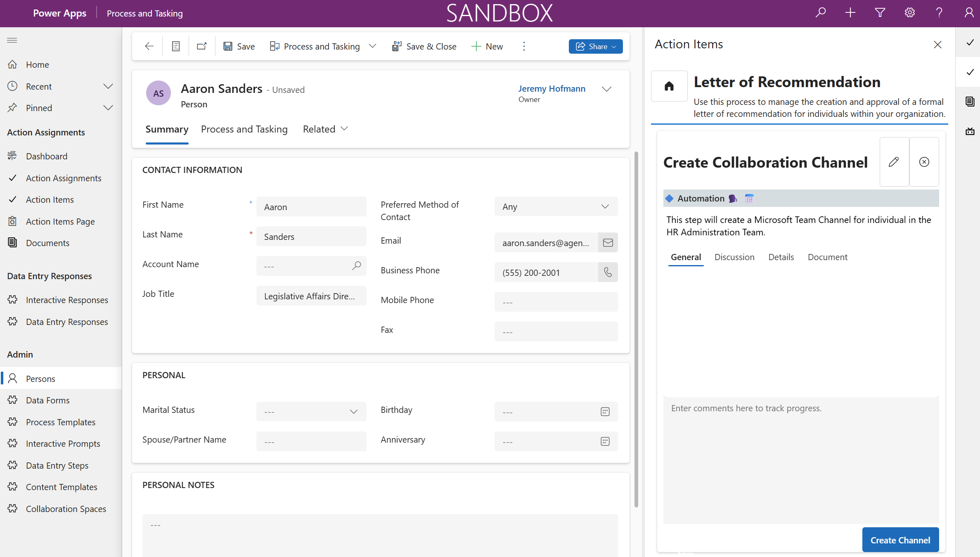Open the Marital Status dropdown
This screenshot has height=557, width=980.
(x=311, y=412)
